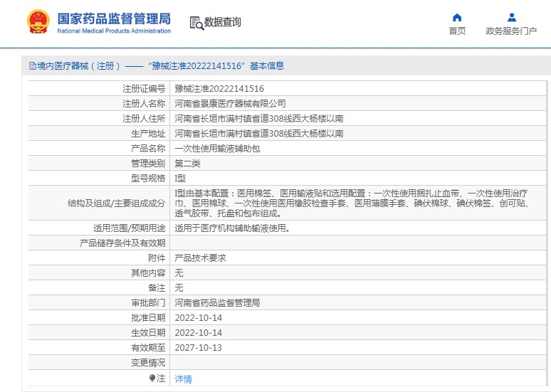
Task: Click the 附件 row label
Action: 157,258
